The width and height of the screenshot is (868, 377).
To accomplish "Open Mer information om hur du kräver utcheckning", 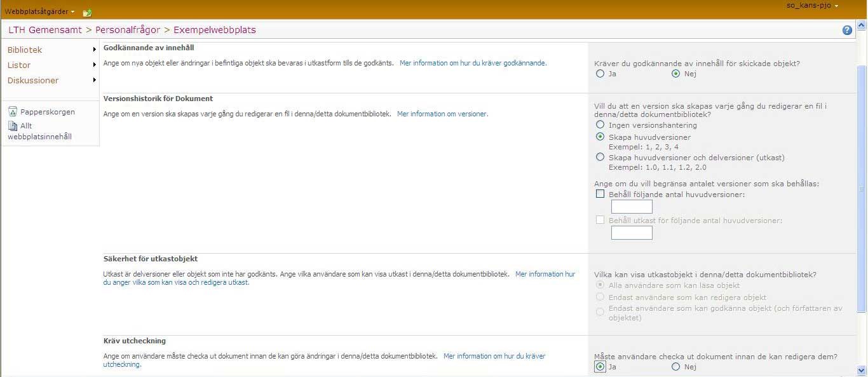I will coord(324,360).
